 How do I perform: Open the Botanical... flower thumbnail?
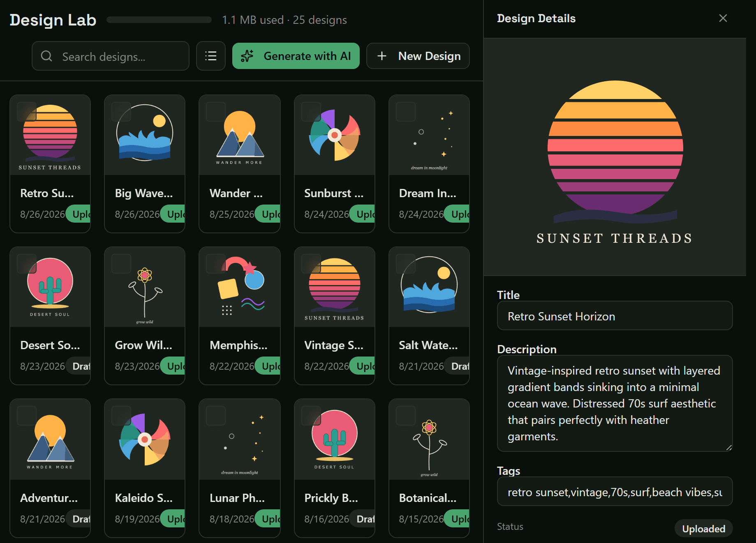coord(429,439)
